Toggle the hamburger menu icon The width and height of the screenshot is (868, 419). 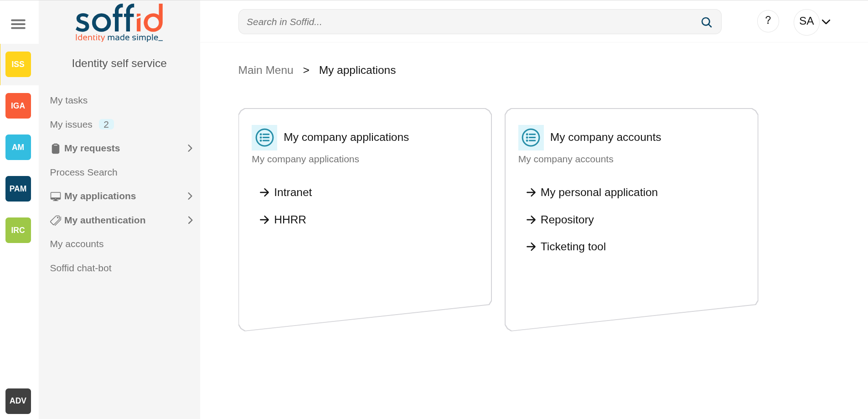pyautogui.click(x=18, y=24)
